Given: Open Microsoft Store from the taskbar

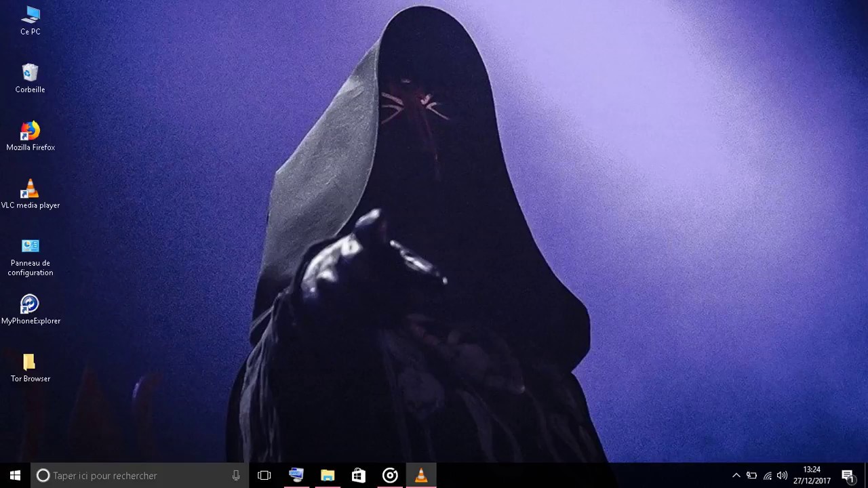Looking at the screenshot, I should pos(359,475).
